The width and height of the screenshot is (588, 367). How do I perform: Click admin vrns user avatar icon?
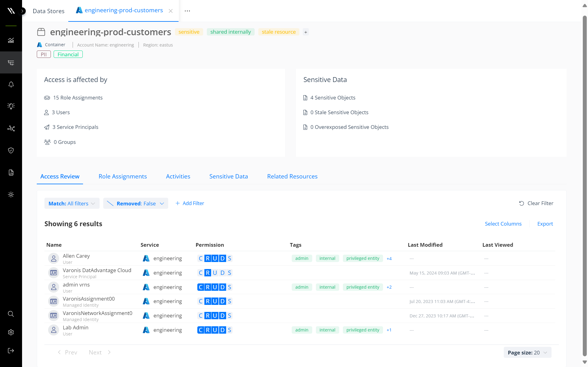point(54,287)
